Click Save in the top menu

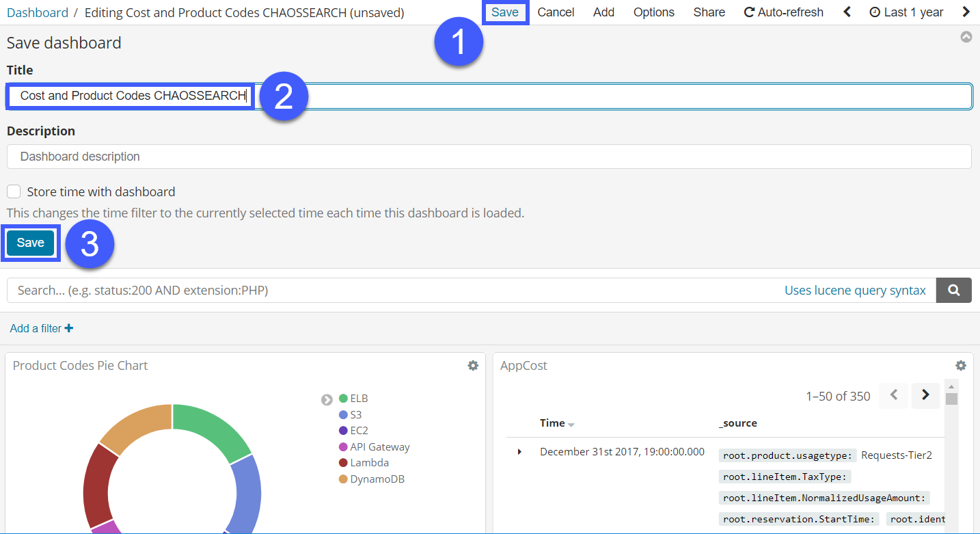point(505,12)
